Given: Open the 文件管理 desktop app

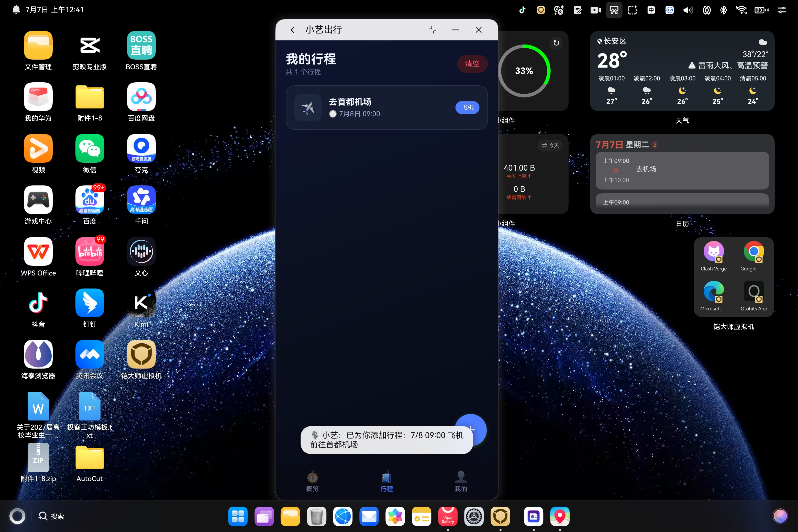Looking at the screenshot, I should [38, 46].
